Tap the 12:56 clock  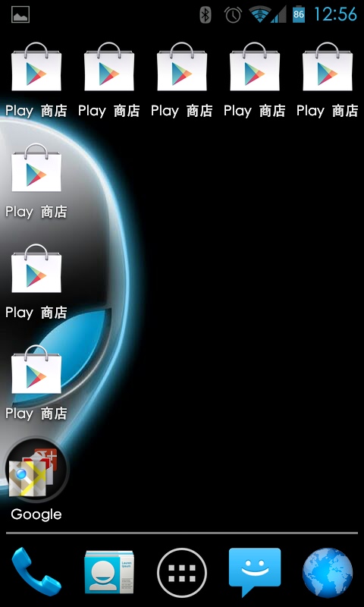(x=335, y=14)
